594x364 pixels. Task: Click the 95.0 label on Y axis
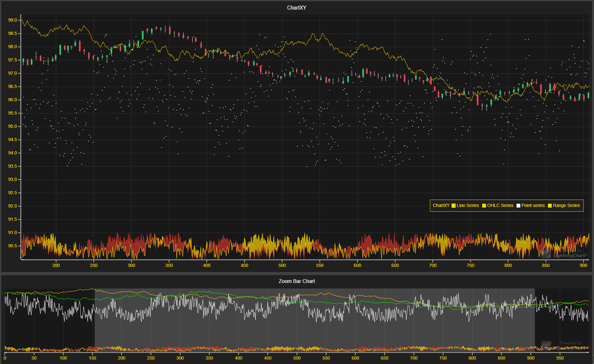click(x=13, y=126)
